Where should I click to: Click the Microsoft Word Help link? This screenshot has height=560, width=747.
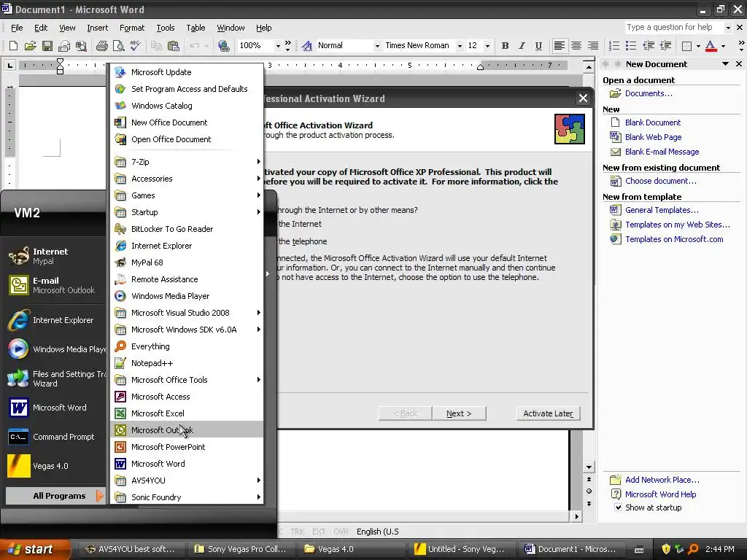point(660,494)
